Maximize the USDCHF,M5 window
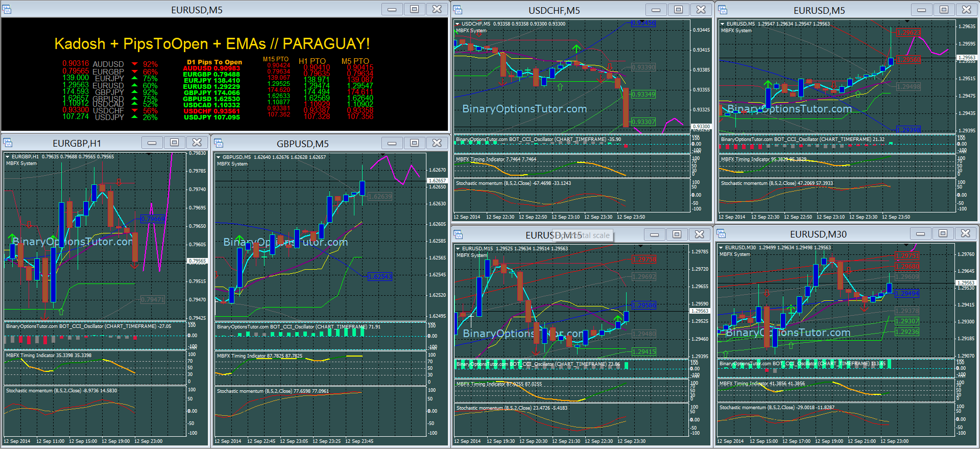 coord(678,10)
